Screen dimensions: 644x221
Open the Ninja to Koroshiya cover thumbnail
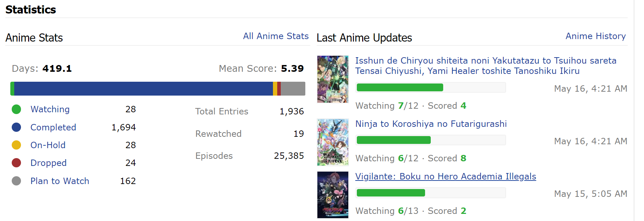click(x=333, y=142)
